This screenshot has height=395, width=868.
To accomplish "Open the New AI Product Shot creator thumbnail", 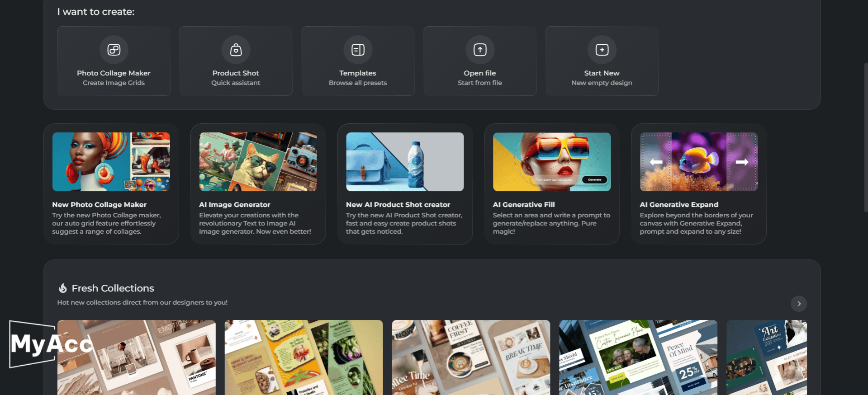I will click(405, 162).
